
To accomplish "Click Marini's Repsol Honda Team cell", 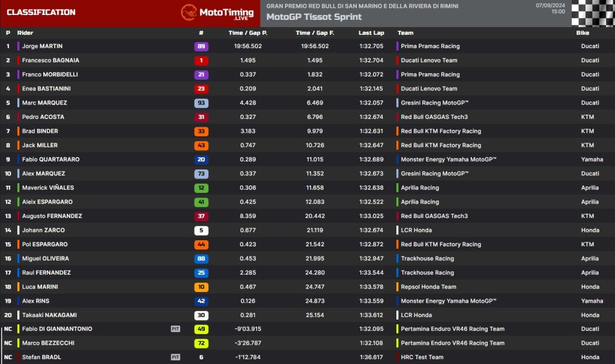I will coord(429,287).
